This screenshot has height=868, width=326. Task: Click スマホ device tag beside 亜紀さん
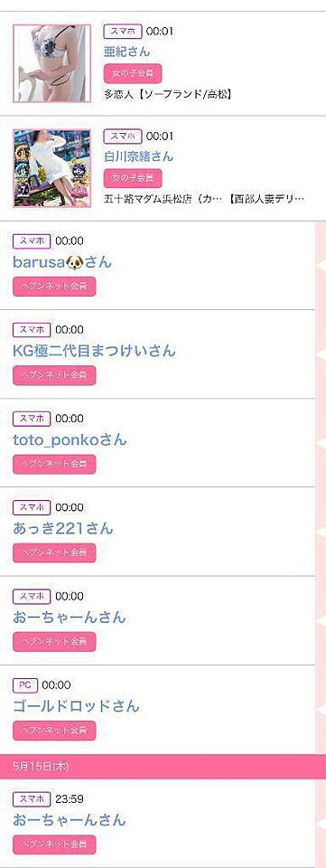coord(123,31)
